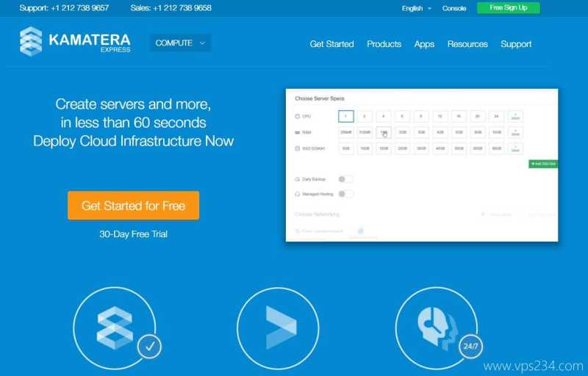This screenshot has height=376, width=588.
Task: Click the Daily Backup icon
Action: coord(297,179)
